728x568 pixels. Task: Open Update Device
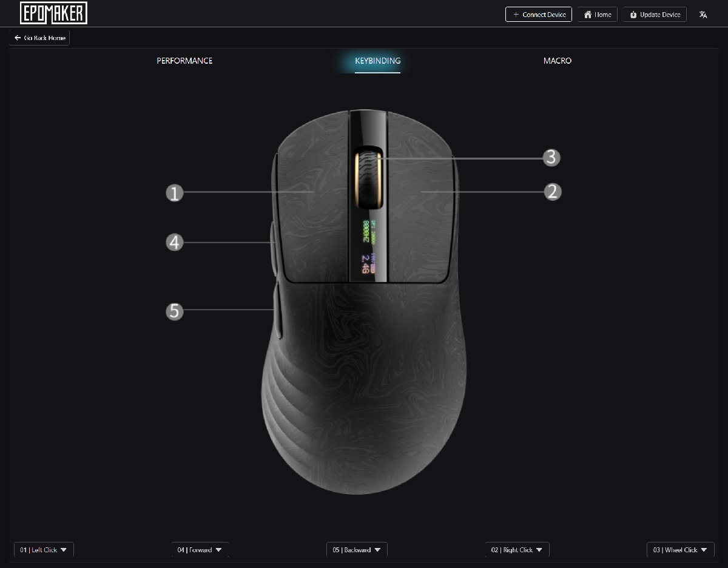pyautogui.click(x=655, y=15)
